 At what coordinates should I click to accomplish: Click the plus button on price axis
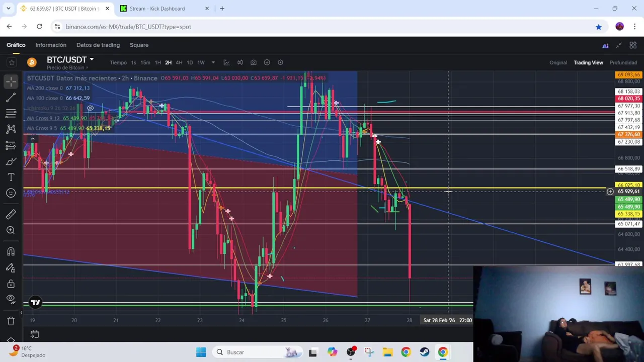[610, 192]
